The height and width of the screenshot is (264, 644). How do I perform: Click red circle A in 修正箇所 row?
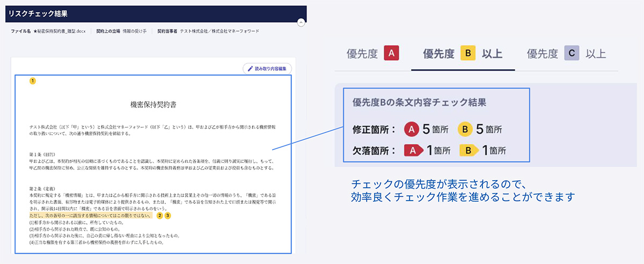tap(412, 130)
